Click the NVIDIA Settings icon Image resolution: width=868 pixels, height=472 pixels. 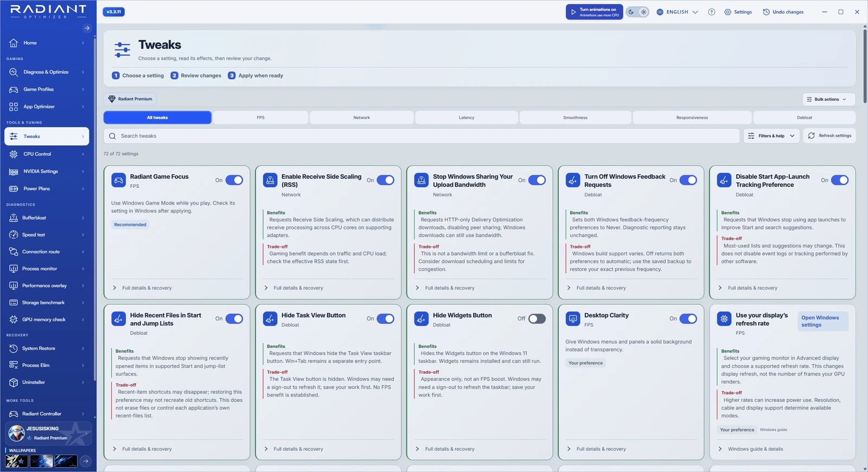click(14, 171)
